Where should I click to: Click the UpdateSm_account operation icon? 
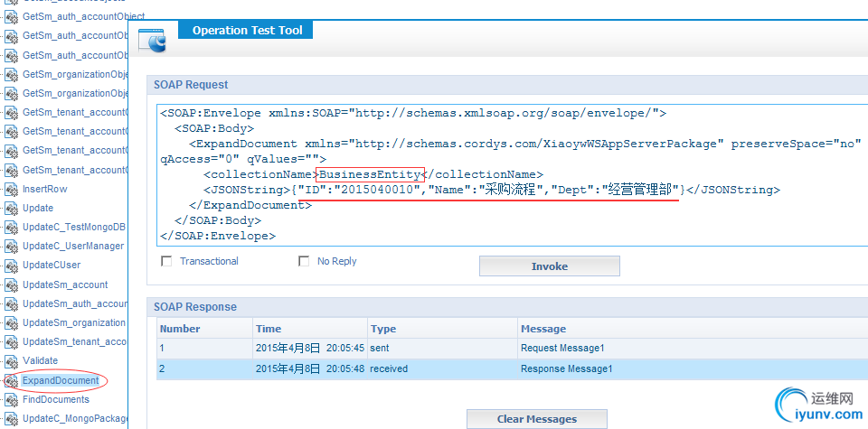point(12,285)
